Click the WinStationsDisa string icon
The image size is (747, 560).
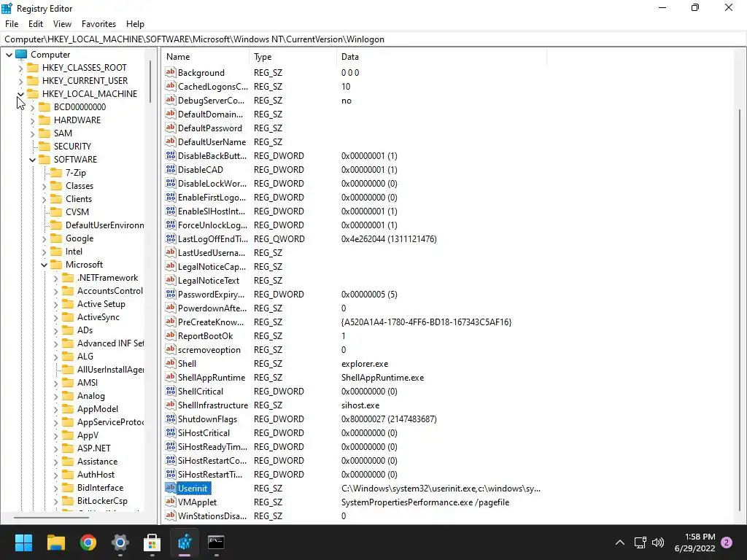pos(171,516)
